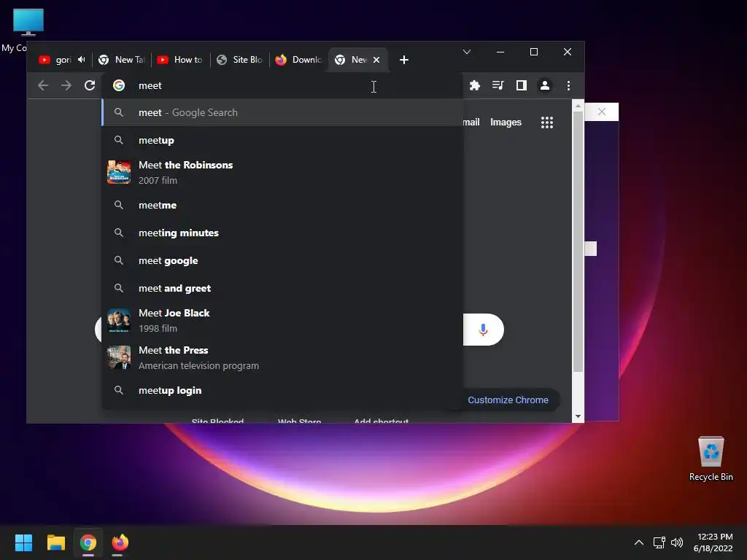Switch to the 'How to' YouTube tab

pos(181,60)
